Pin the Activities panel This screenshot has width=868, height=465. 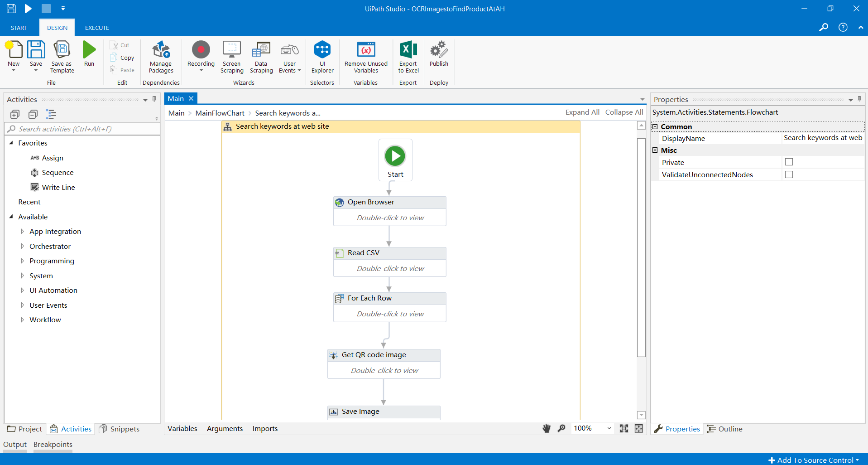coord(154,99)
